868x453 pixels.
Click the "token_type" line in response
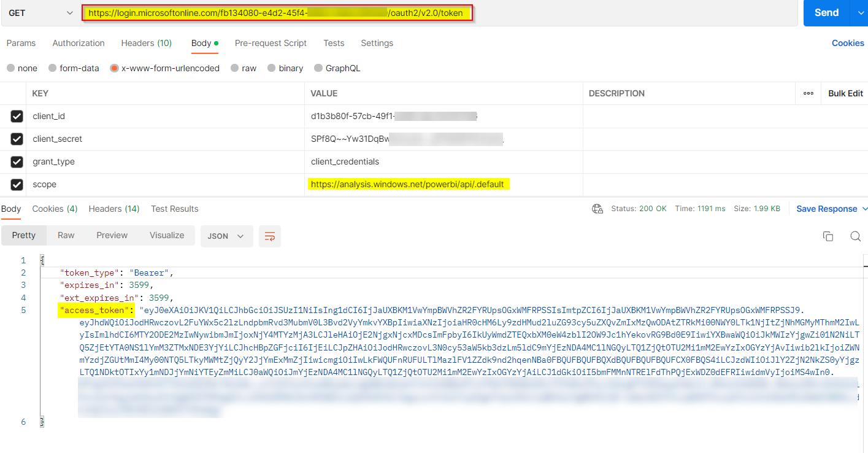pyautogui.click(x=117, y=273)
